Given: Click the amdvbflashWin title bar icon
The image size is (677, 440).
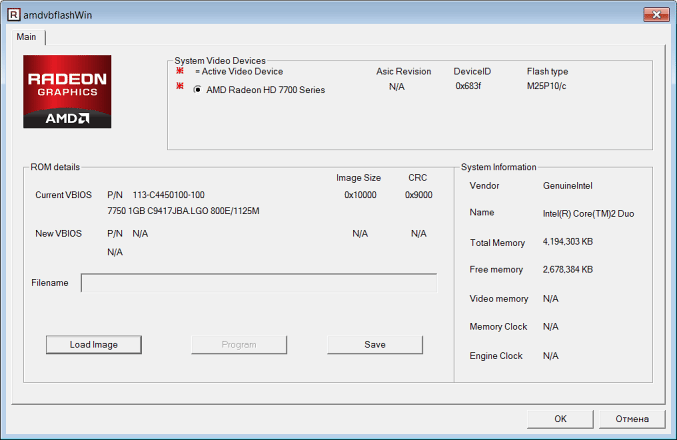Looking at the screenshot, I should (14, 15).
